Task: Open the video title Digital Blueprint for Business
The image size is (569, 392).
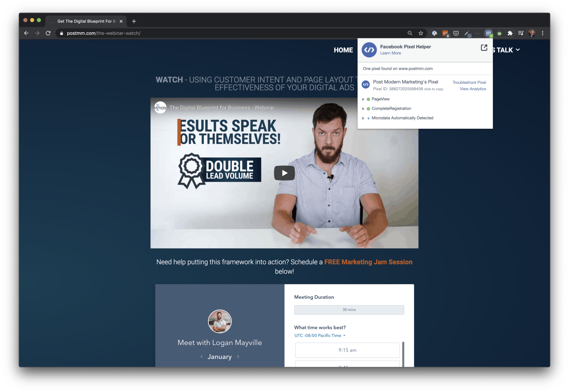Action: pyautogui.click(x=222, y=107)
